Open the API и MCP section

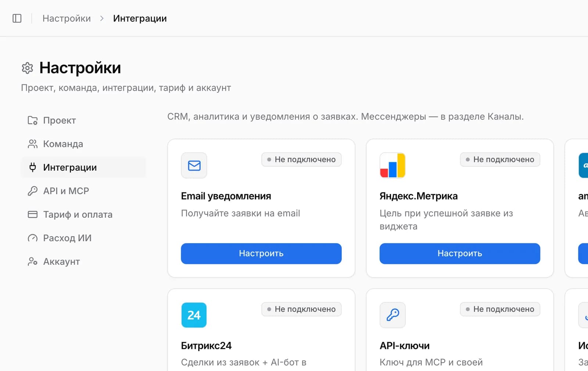(83, 191)
